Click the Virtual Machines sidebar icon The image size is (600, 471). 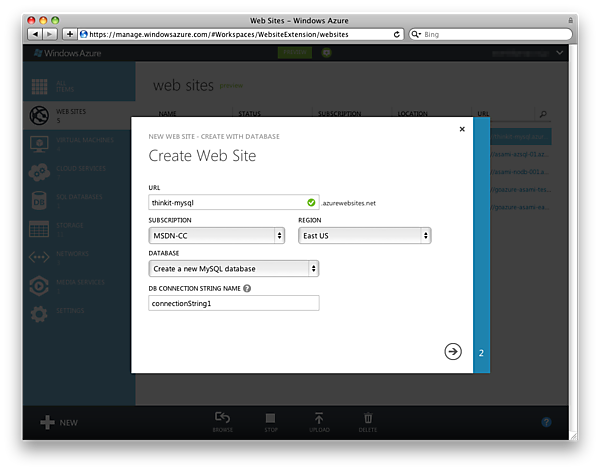40,143
